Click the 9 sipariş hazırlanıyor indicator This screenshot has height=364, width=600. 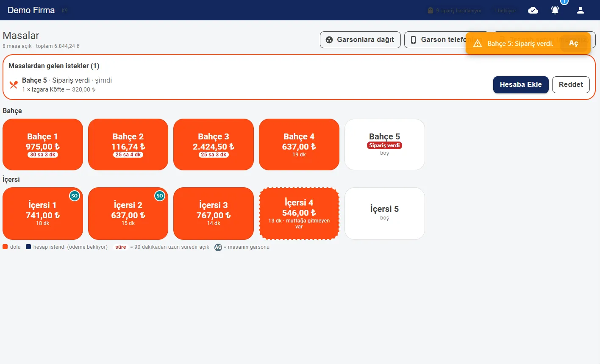click(x=455, y=11)
